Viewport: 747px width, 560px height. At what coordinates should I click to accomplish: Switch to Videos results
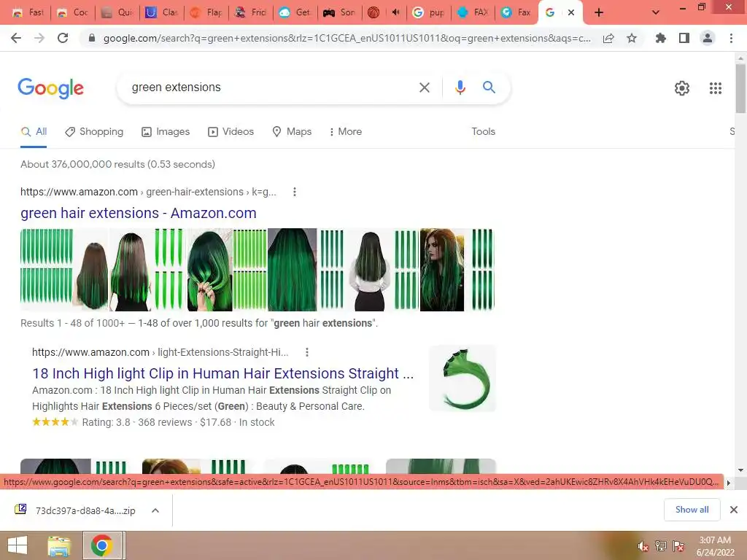(231, 132)
